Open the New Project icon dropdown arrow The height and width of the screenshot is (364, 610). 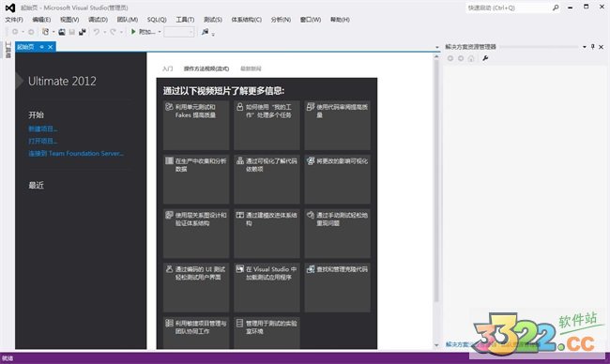(53, 32)
